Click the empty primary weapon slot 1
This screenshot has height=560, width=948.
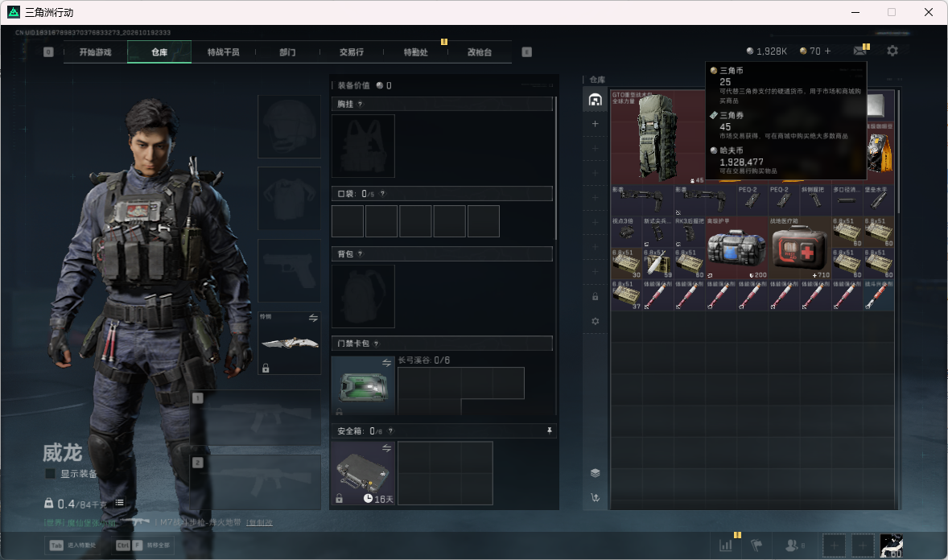(256, 418)
